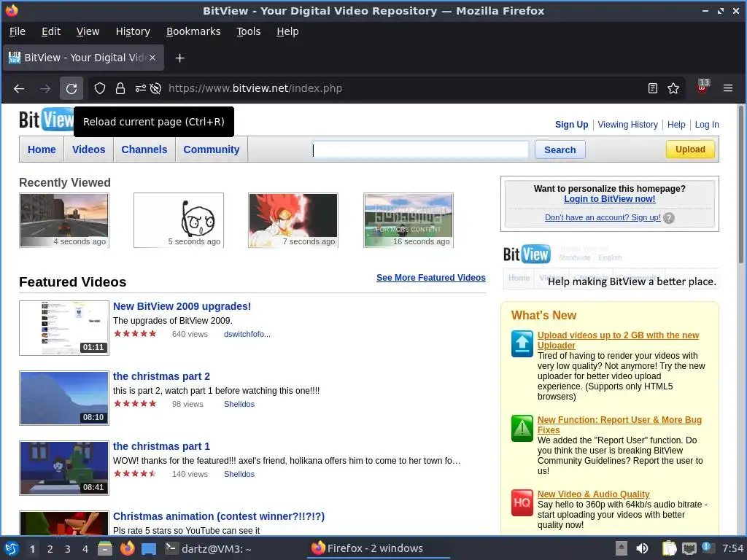This screenshot has height=560, width=747.
Task: Open the Edit menu
Action: pos(51,31)
